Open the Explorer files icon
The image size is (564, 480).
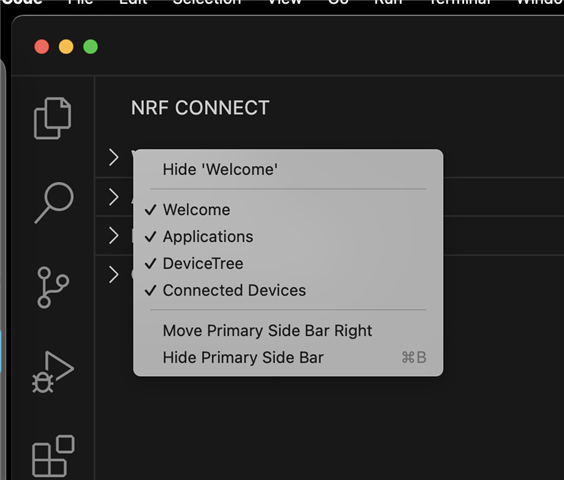(53, 118)
